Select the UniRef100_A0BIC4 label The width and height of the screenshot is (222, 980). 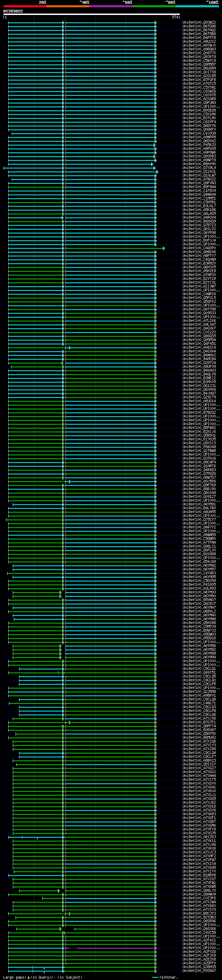click(x=199, y=347)
